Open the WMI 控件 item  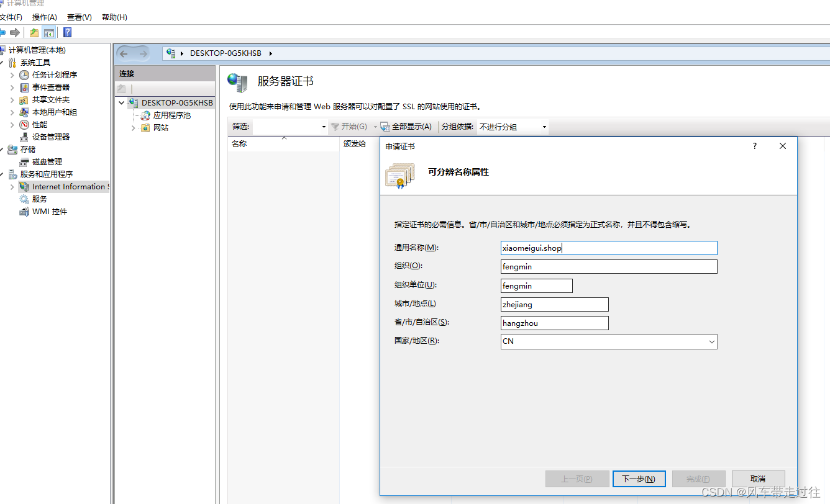click(50, 211)
